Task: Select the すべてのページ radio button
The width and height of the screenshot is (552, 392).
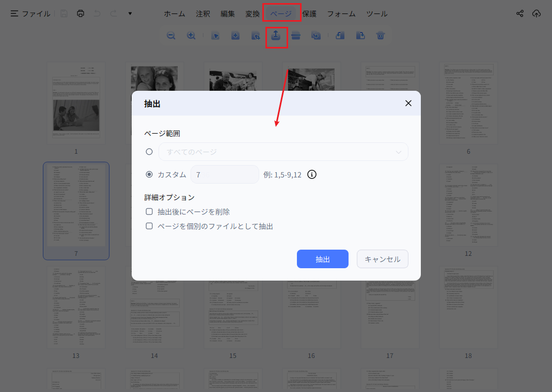Action: tap(149, 152)
